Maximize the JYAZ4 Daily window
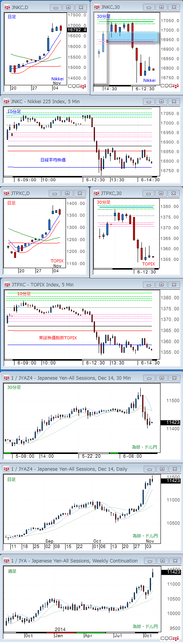The height and width of the screenshot is (644, 183). [162, 469]
